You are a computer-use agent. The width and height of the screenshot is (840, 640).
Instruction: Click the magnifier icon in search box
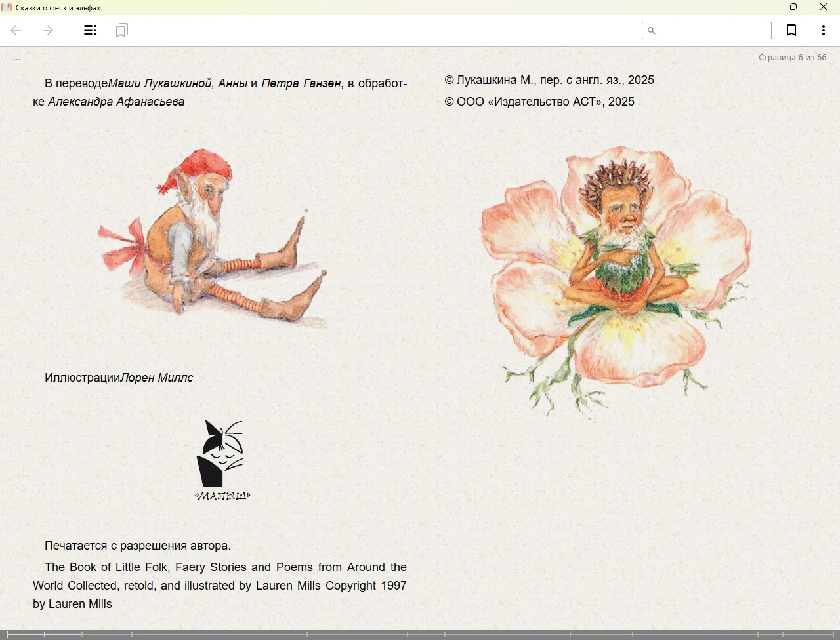coord(651,31)
